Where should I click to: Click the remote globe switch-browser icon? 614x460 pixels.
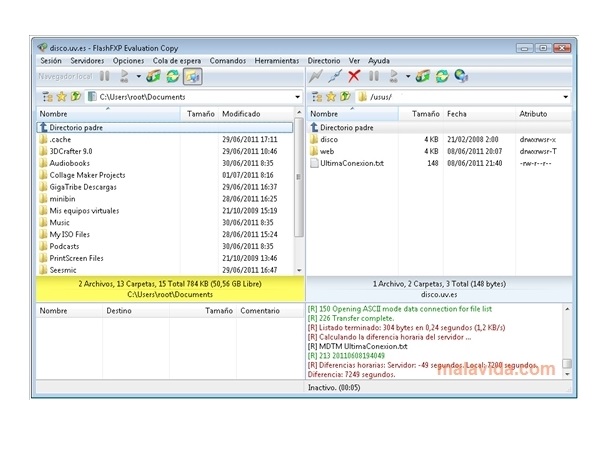coord(461,76)
